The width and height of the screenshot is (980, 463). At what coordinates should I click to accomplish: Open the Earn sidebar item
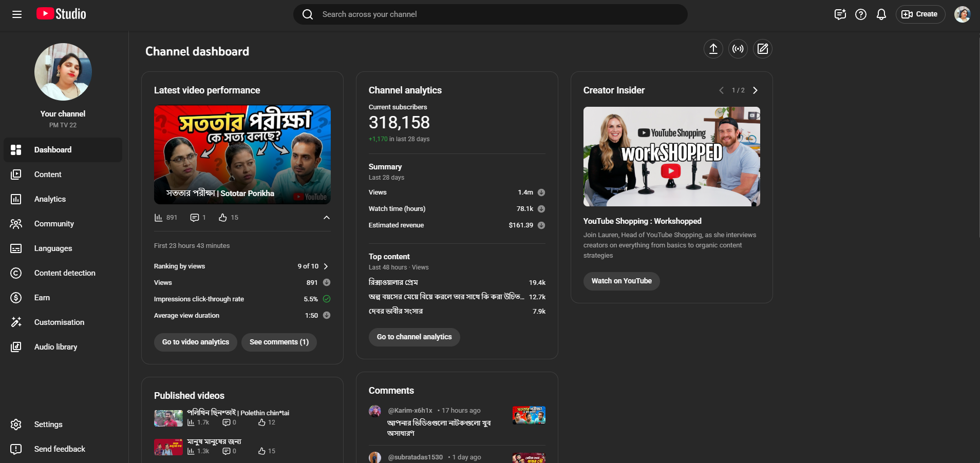(x=42, y=298)
